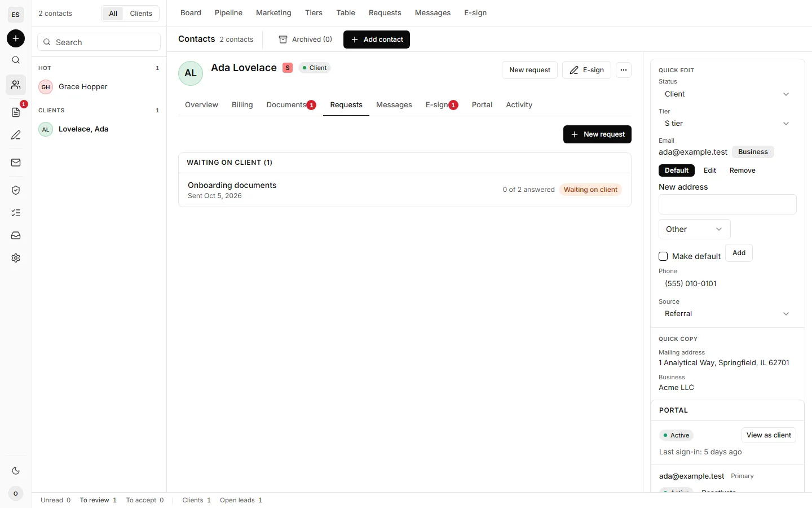The image size is (812, 508).
Task: Go to Pipeline in the top navigation
Action: 228,13
